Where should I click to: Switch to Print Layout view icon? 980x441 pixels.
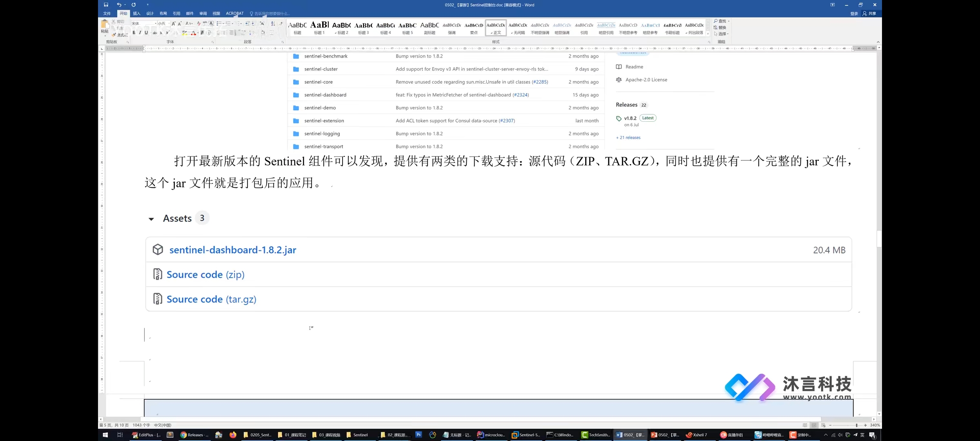(814, 425)
